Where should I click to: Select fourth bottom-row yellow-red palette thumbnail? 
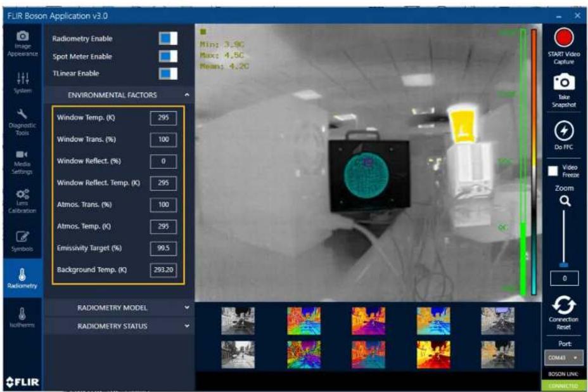(x=433, y=355)
